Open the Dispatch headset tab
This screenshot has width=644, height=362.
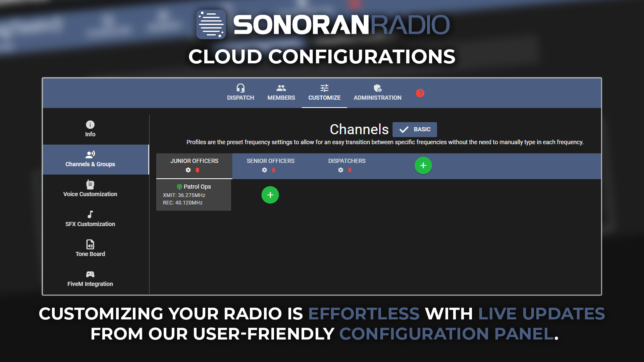coord(240,93)
